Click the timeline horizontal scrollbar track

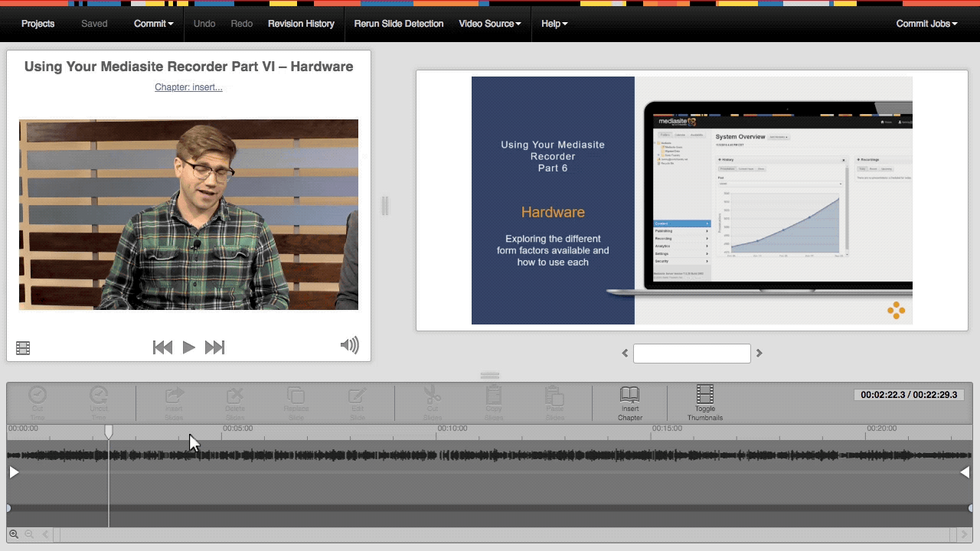tap(505, 534)
